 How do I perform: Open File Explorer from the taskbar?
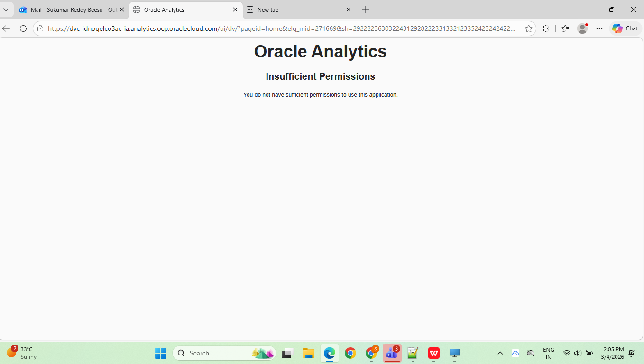[309, 353]
